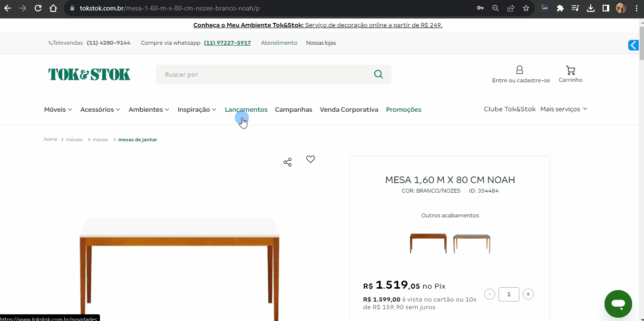Open the green chat bubble widget
Image resolution: width=644 pixels, height=321 pixels.
pyautogui.click(x=618, y=304)
